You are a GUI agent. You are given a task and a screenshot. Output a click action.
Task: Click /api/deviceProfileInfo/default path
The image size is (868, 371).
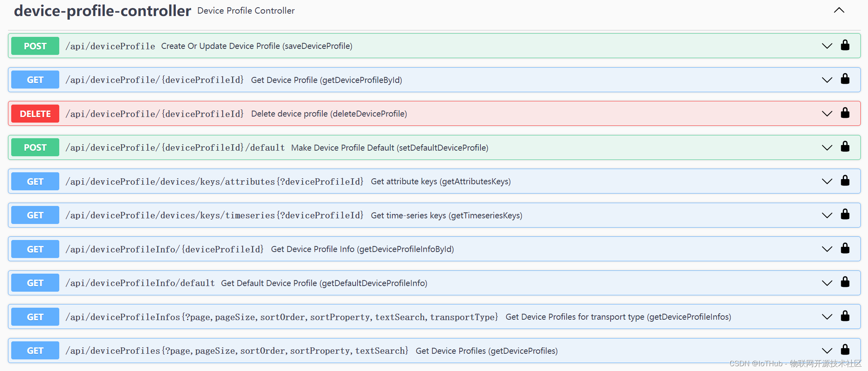(x=140, y=283)
